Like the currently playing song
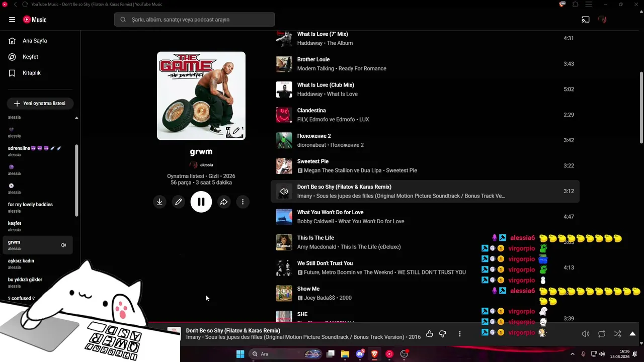The height and width of the screenshot is (362, 644). pos(429,334)
